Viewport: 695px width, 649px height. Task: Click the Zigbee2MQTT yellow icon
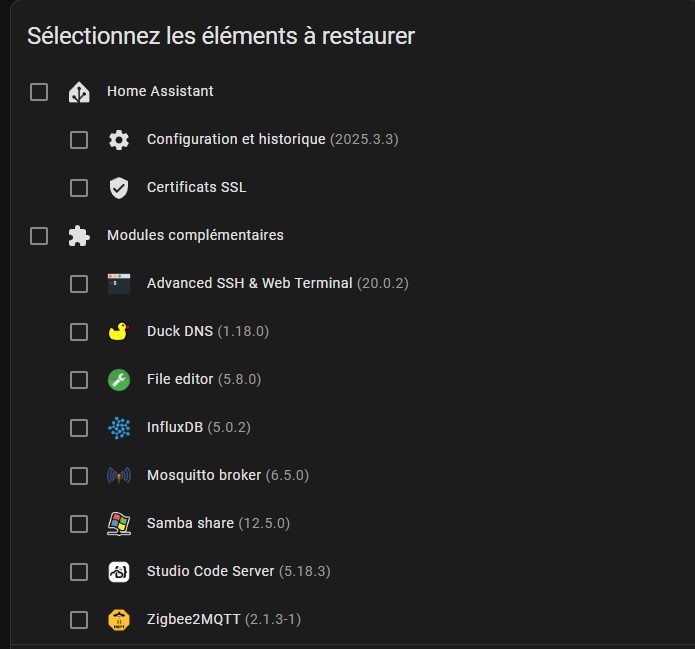pos(119,620)
